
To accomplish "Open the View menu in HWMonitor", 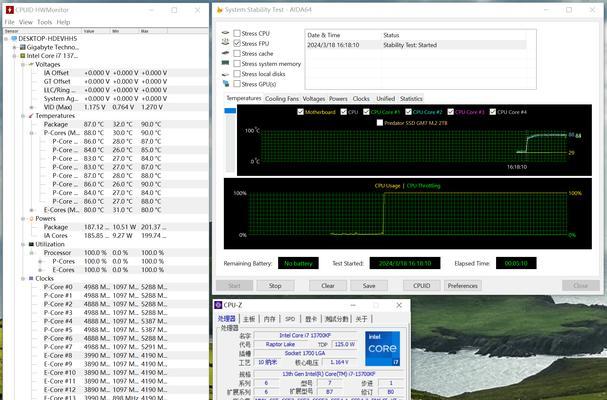I will click(x=26, y=22).
